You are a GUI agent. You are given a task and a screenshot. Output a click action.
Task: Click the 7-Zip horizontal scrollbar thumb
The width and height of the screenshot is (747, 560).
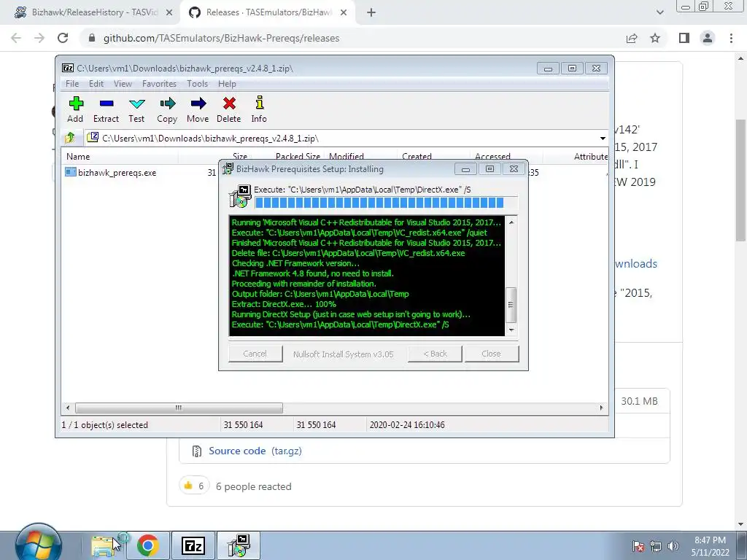tap(179, 408)
